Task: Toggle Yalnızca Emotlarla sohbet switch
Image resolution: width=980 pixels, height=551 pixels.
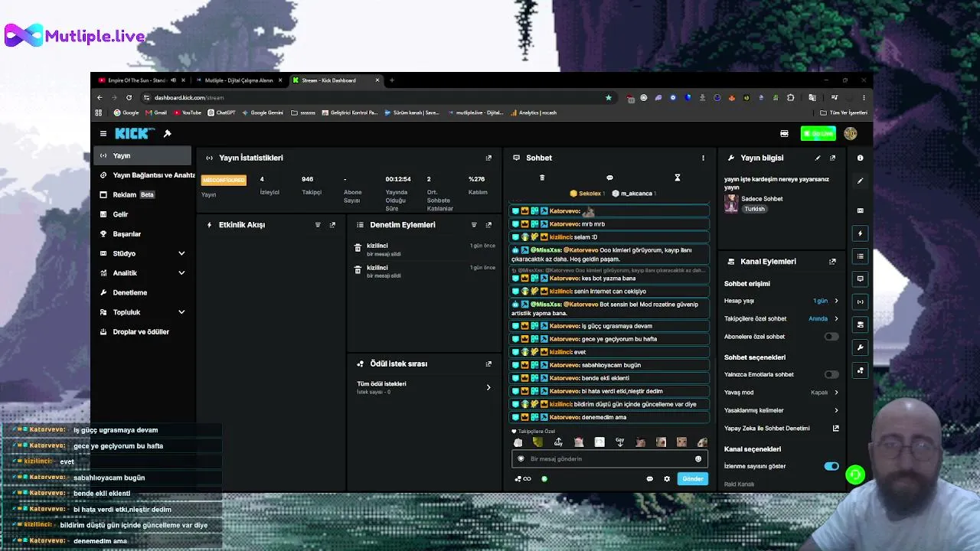Action: 831,374
